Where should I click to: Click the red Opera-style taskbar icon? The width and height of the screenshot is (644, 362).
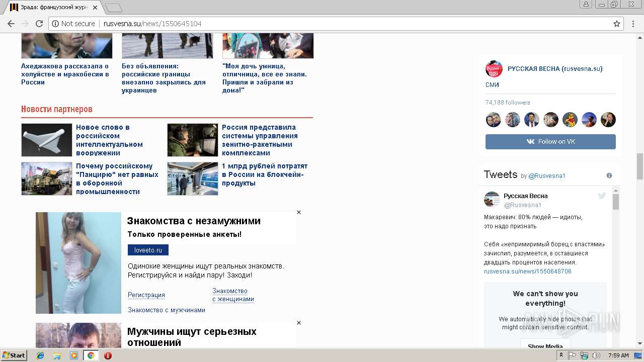(108, 355)
